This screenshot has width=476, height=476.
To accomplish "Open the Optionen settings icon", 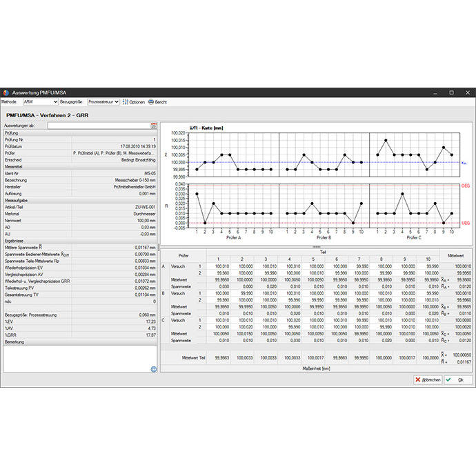I will 126,102.
